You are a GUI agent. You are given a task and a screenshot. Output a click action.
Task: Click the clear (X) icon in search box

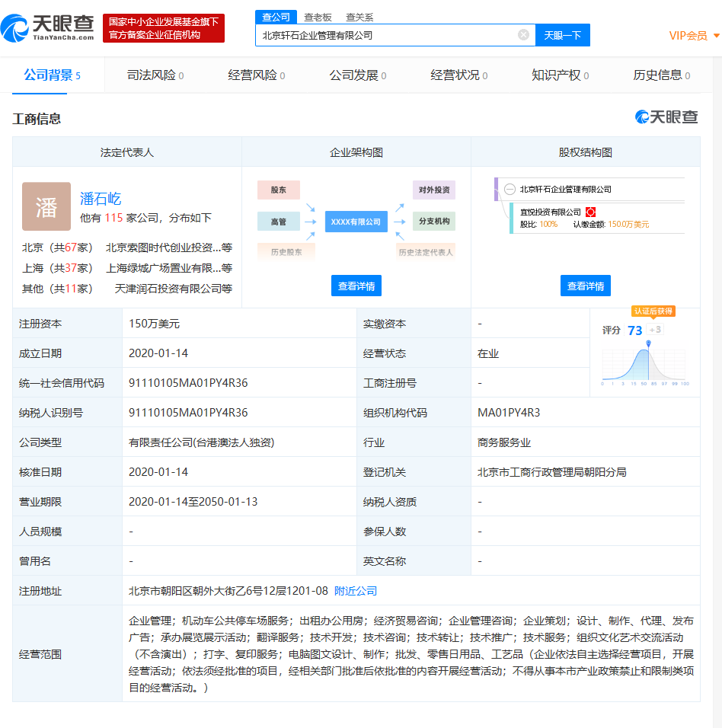(x=522, y=34)
